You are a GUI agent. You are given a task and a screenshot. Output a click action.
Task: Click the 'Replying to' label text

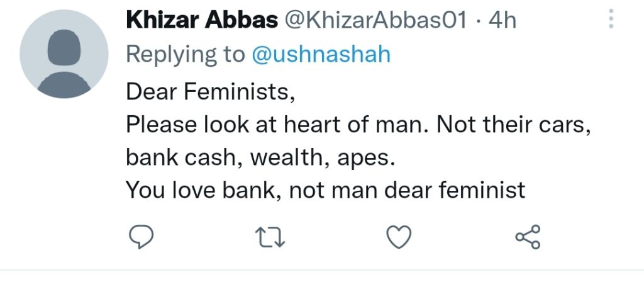(x=186, y=55)
